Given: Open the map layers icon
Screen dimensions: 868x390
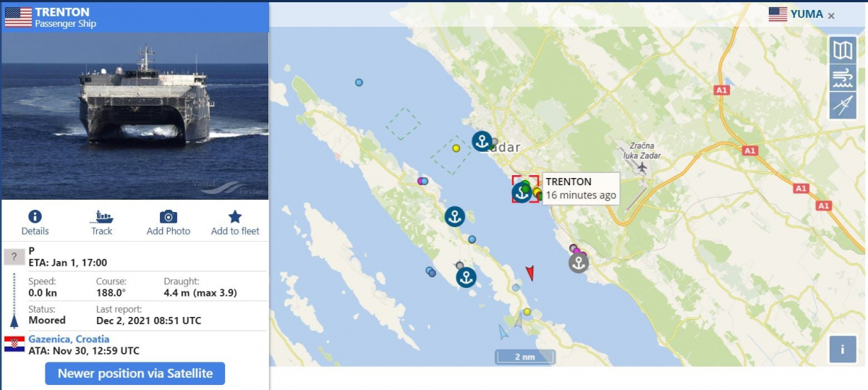Looking at the screenshot, I should click(x=843, y=50).
